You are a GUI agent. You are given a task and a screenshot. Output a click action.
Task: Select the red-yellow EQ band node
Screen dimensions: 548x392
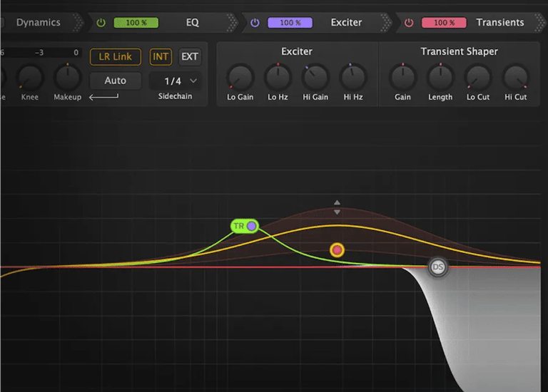click(337, 250)
